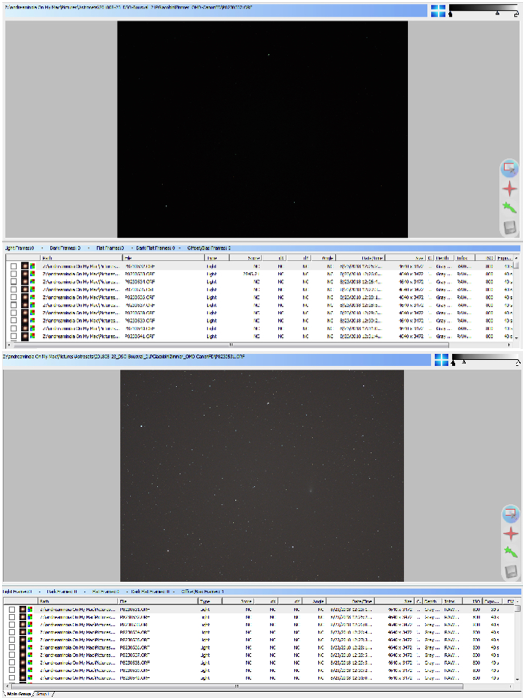This screenshot has height=700, width=525.
Task: Check the P8230041.ORF row in upper list
Action: coord(13,336)
